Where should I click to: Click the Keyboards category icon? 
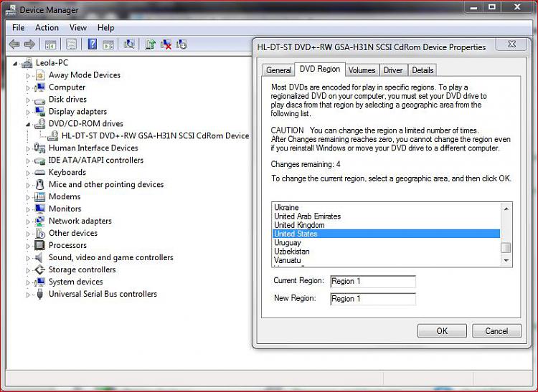(39, 173)
